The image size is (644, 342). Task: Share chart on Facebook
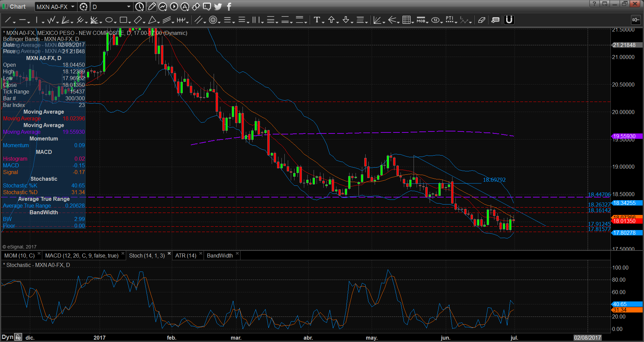(x=229, y=7)
